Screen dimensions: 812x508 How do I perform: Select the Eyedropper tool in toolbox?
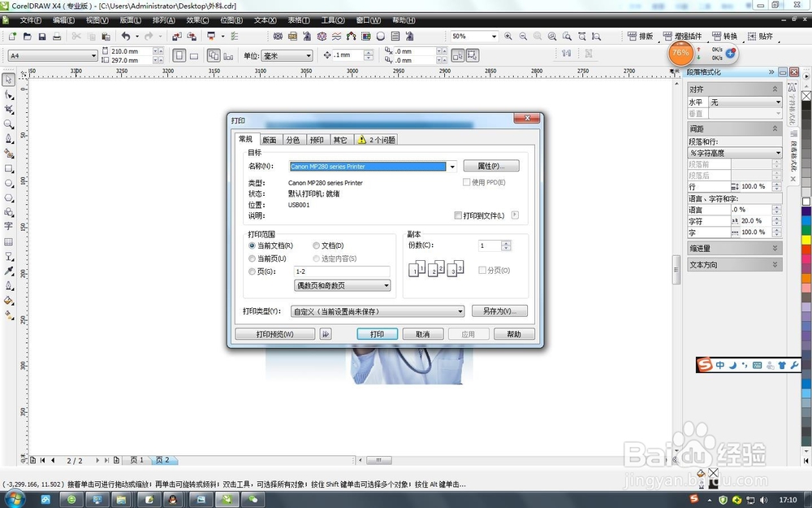tap(9, 271)
